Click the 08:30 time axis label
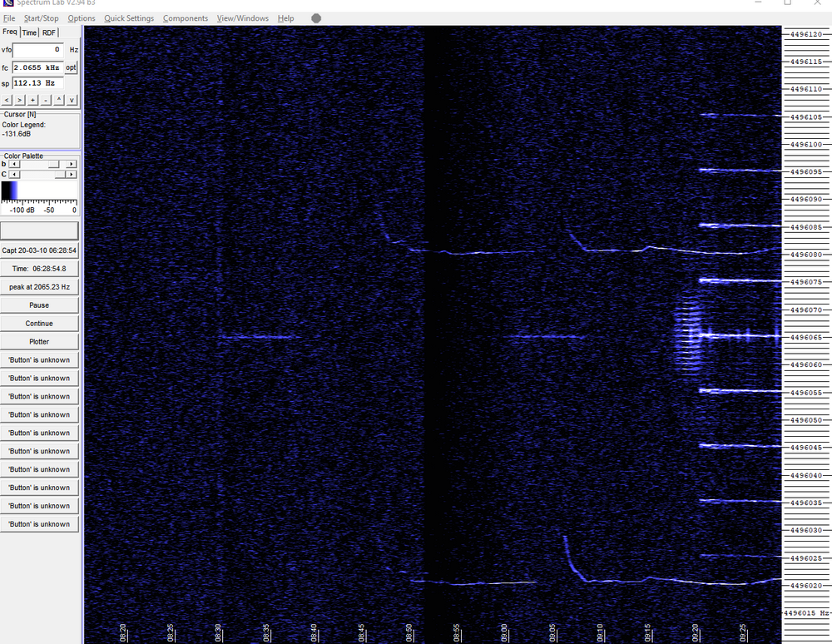Screen dimensions: 832x644 [x=218, y=633]
